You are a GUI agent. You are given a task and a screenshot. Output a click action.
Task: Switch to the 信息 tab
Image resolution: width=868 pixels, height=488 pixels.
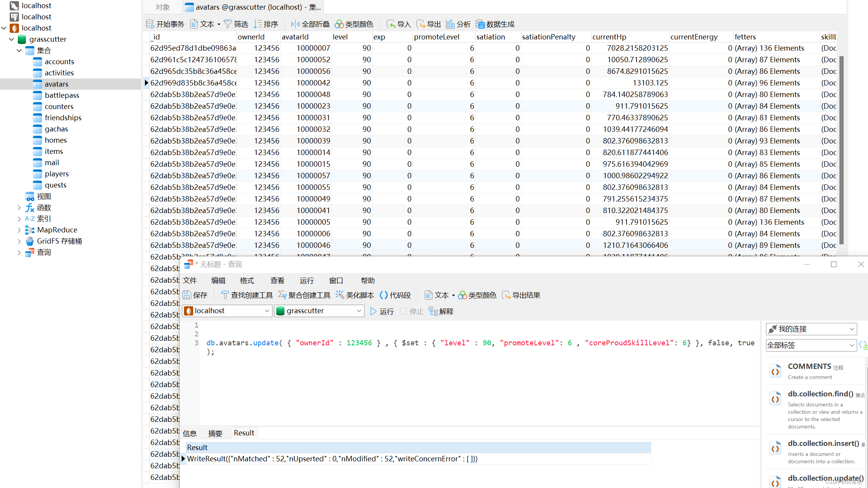point(190,433)
